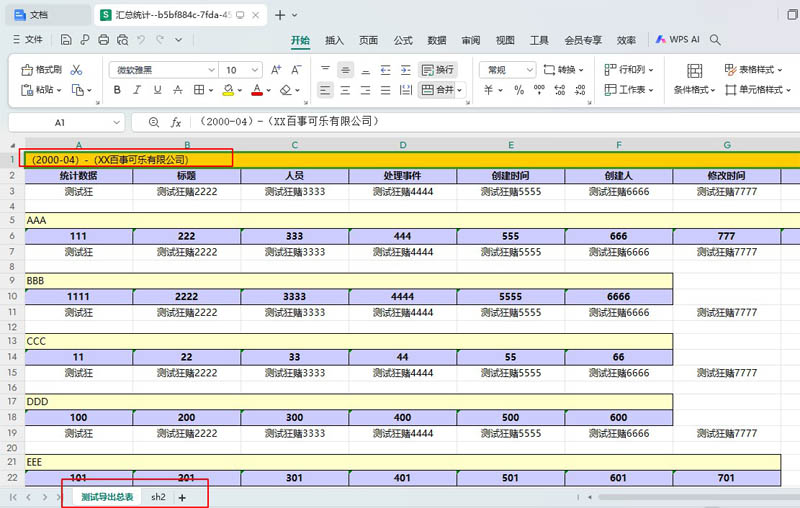Click the Eraser clear-format icon
800x508 pixels.
(286, 90)
